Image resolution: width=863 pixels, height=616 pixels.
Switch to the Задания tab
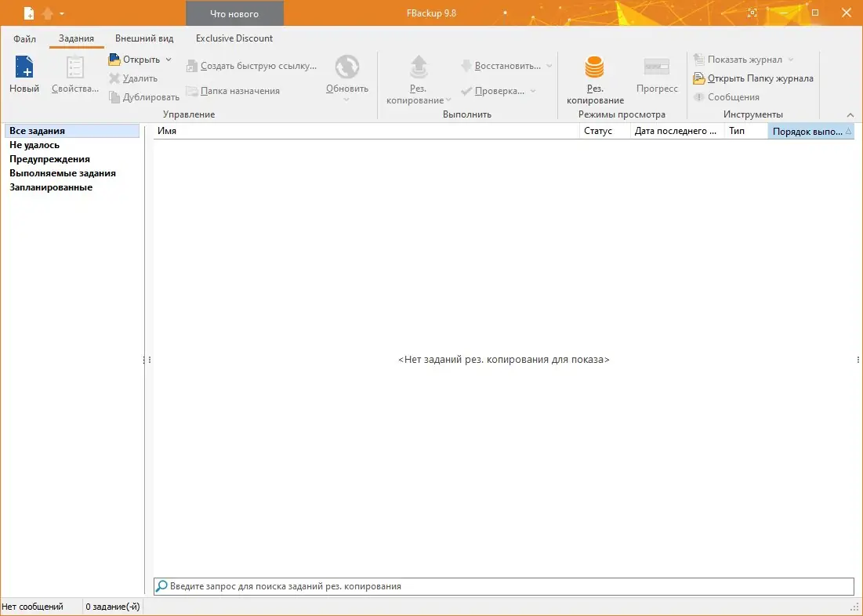coord(76,38)
